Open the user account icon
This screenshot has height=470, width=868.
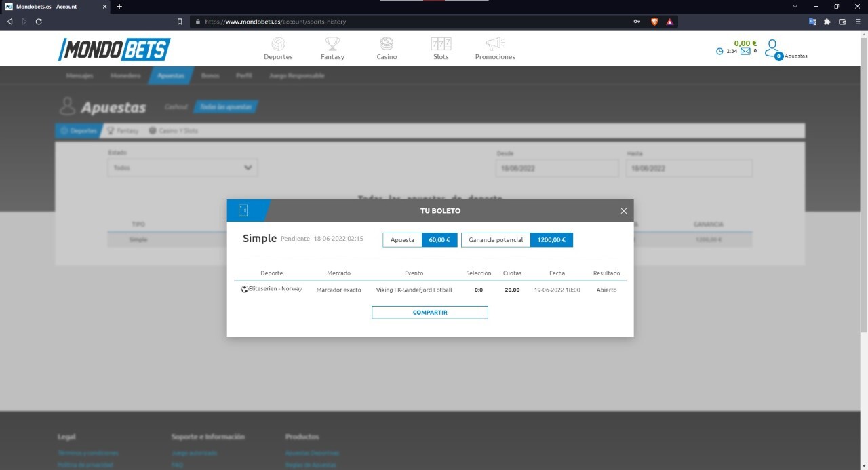click(772, 48)
